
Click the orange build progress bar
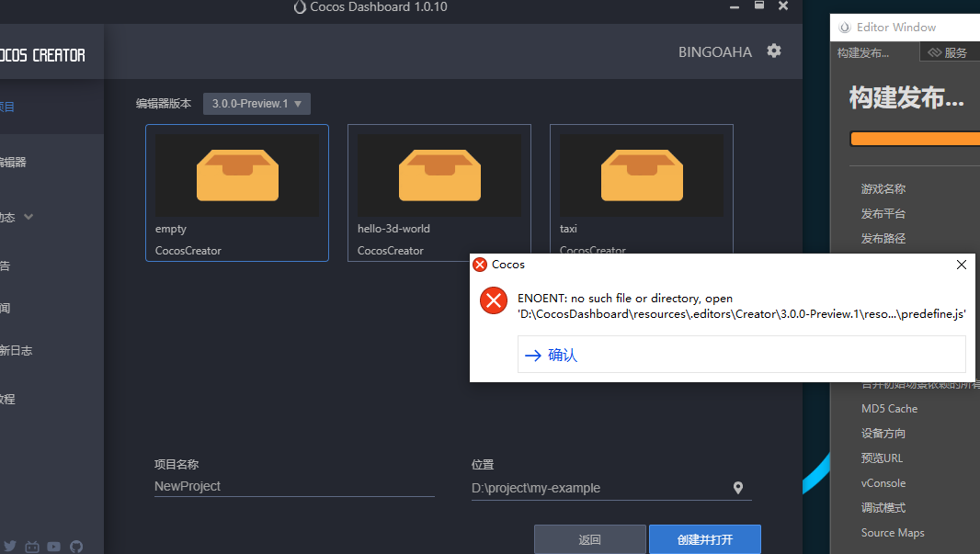point(915,139)
